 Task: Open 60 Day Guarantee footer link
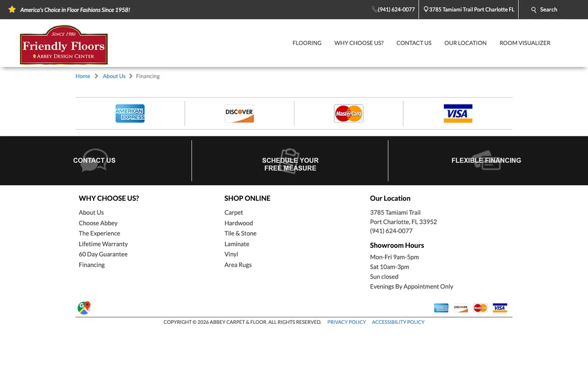pyautogui.click(x=103, y=254)
